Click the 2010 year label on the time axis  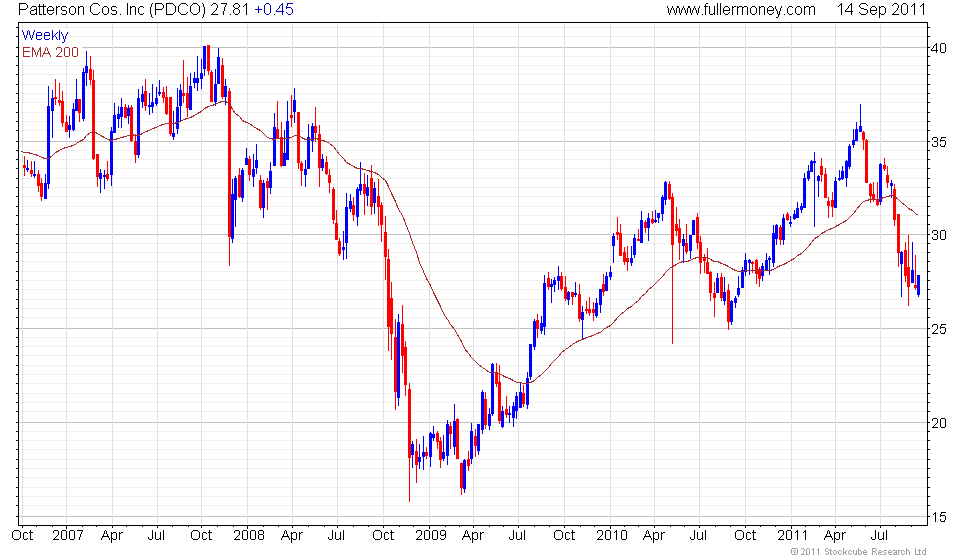611,536
